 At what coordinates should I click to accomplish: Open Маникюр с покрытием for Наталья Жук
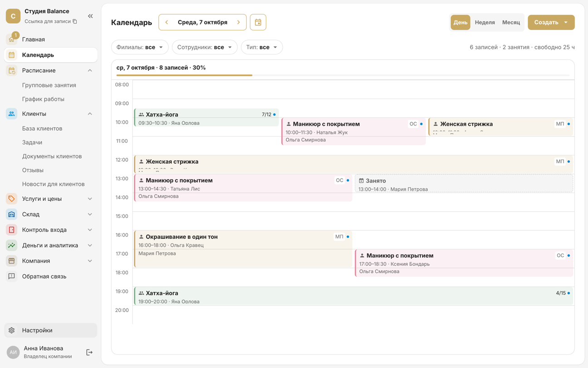pos(353,131)
